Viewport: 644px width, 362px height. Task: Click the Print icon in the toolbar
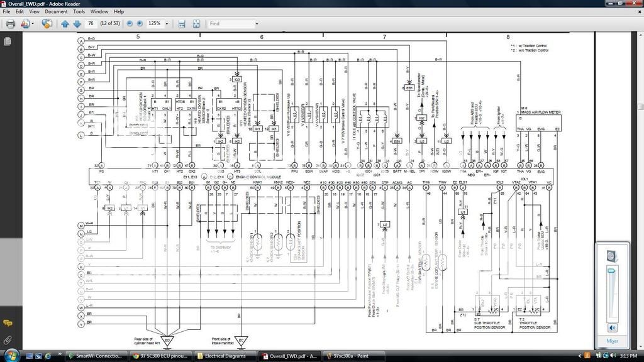(x=10, y=24)
